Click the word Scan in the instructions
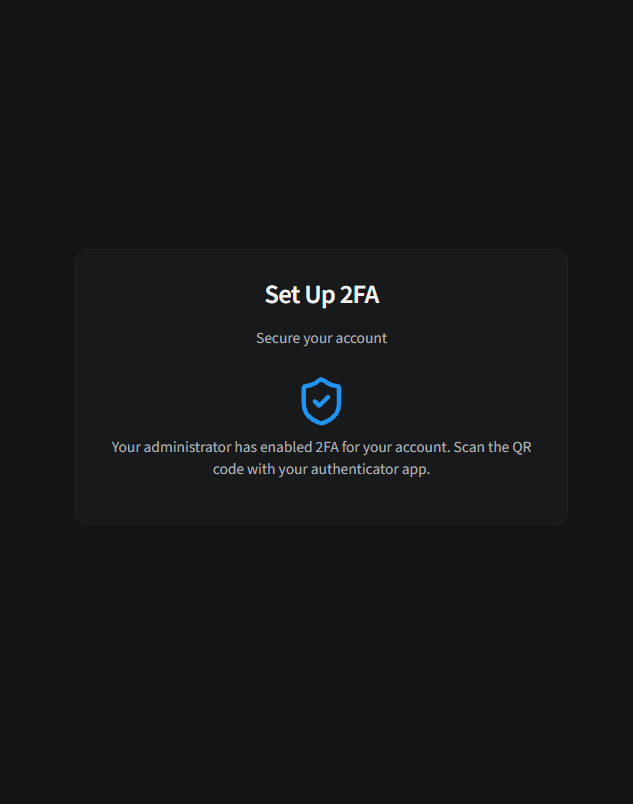633x804 pixels. click(469, 447)
